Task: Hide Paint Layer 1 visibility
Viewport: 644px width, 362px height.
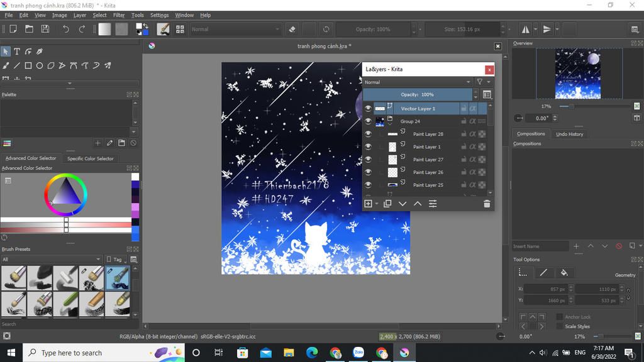Action: (368, 146)
